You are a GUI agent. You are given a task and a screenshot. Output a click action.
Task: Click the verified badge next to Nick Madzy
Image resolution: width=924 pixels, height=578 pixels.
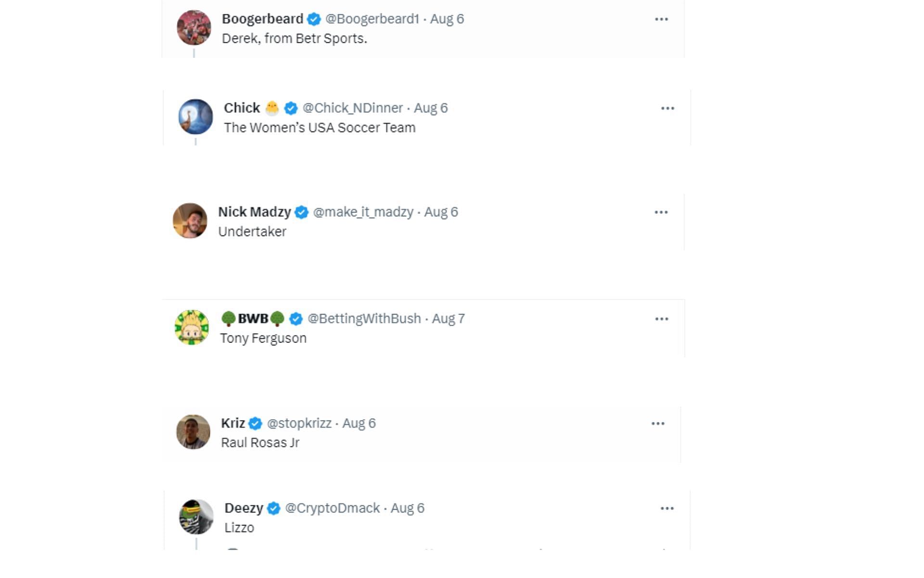pos(302,212)
